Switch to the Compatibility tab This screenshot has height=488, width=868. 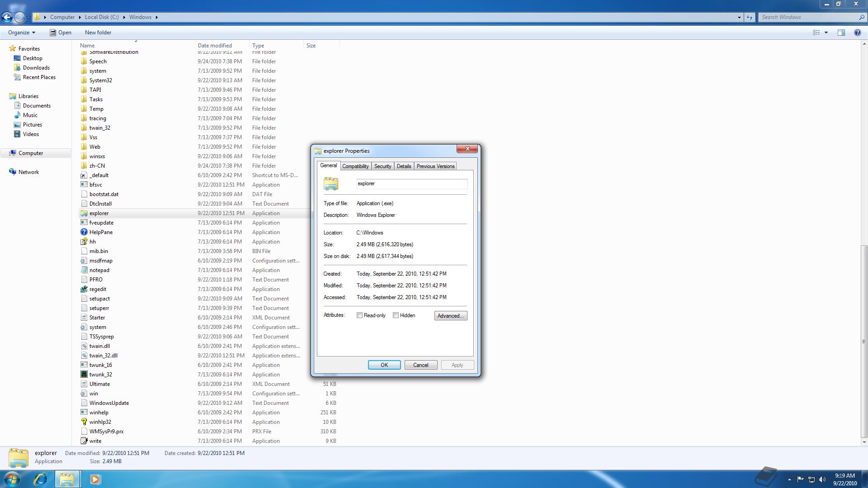355,166
